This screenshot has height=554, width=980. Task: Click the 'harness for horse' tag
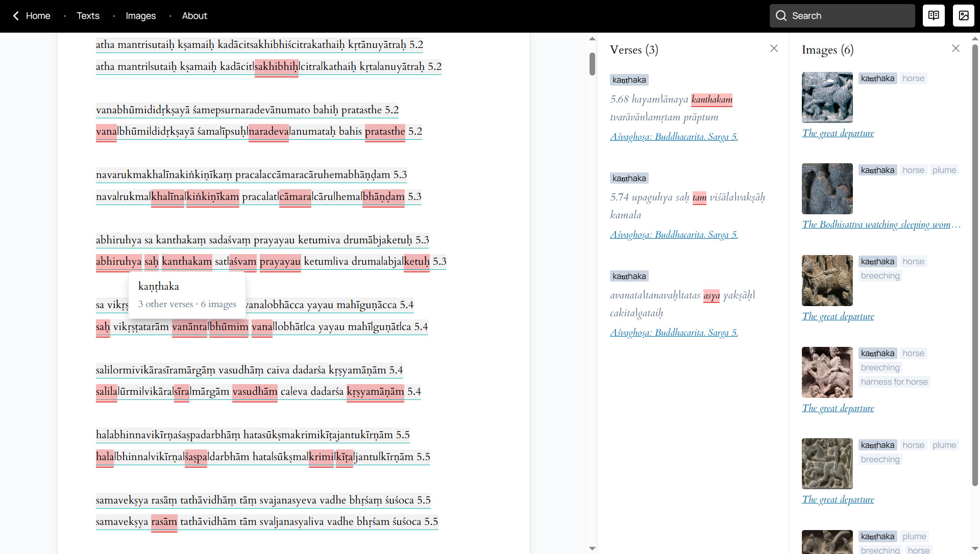[x=894, y=382]
